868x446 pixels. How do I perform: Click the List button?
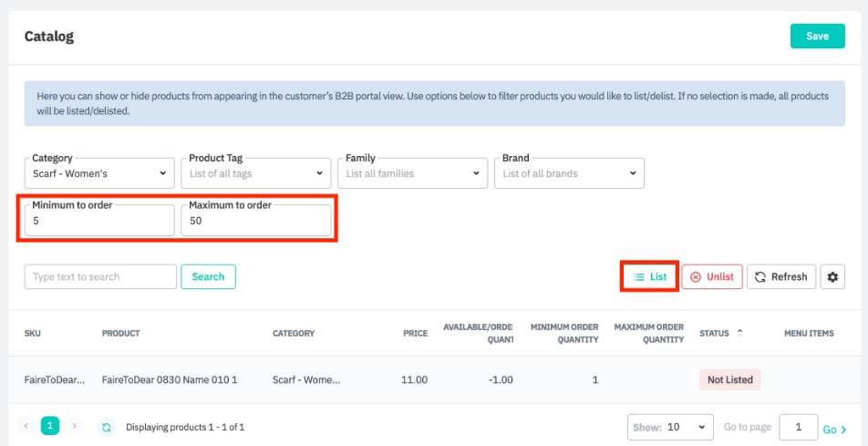click(x=650, y=277)
